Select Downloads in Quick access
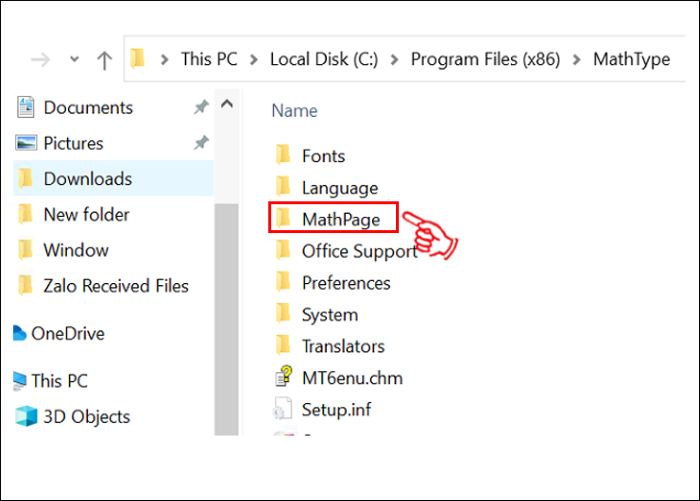Screen dimensions: 700x501 pyautogui.click(x=87, y=179)
